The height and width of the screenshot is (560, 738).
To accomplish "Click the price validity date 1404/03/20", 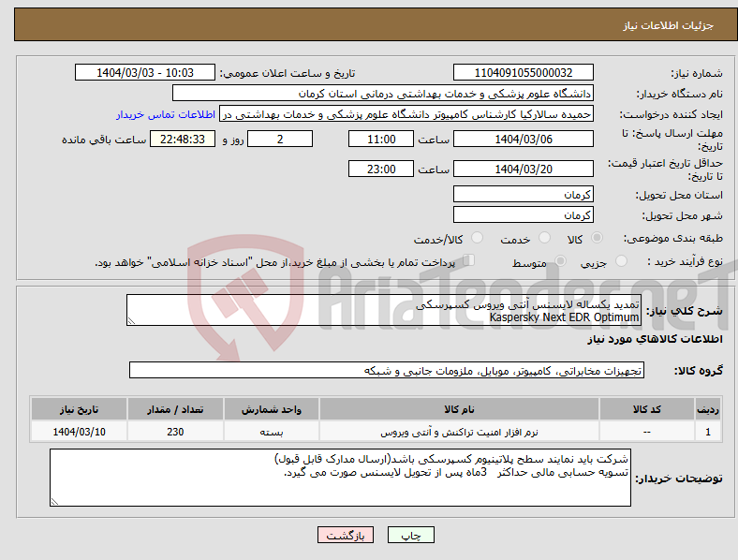I will (x=524, y=169).
